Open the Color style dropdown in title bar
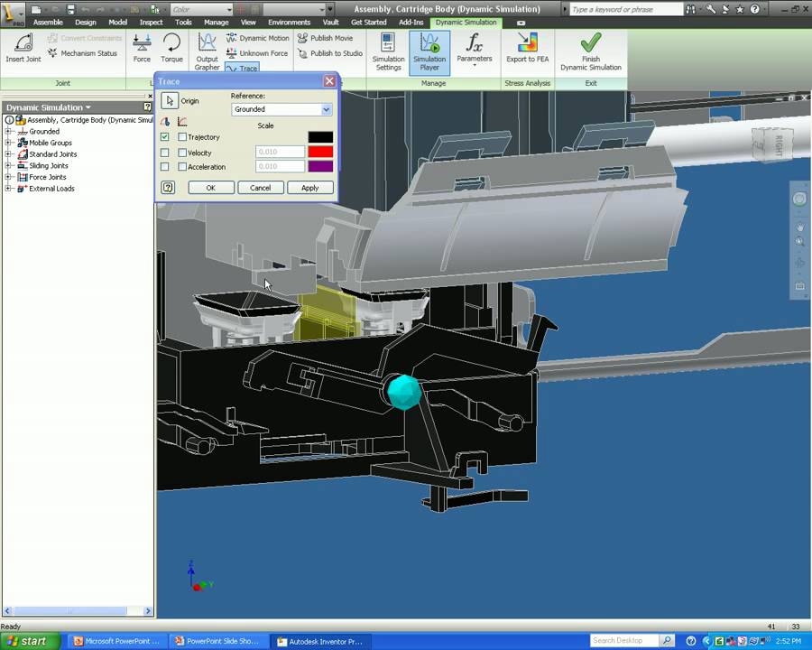Screen dimensions: 812x650 pyautogui.click(x=229, y=9)
